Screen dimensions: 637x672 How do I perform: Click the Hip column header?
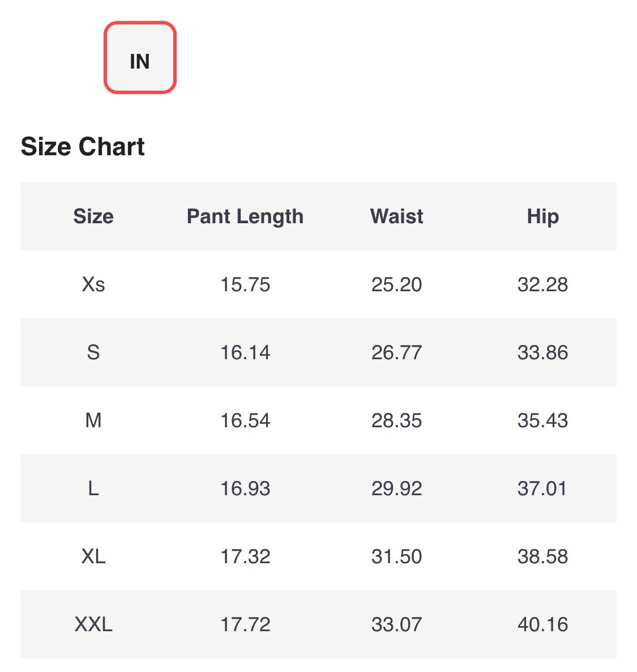(542, 216)
